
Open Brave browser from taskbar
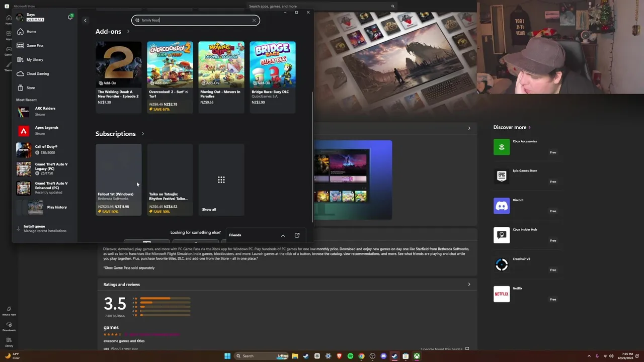pyautogui.click(x=339, y=356)
